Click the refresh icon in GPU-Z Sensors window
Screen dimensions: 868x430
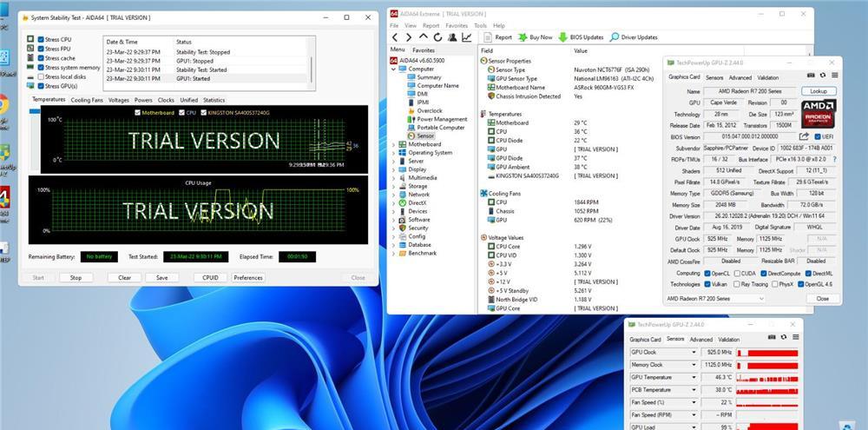pos(784,337)
